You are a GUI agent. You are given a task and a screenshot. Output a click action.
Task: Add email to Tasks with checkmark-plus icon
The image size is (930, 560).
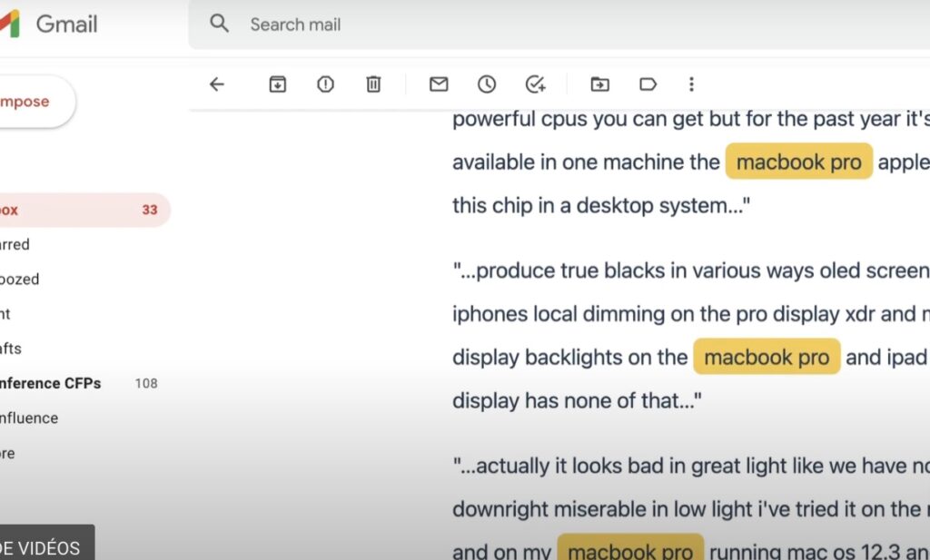coord(536,84)
